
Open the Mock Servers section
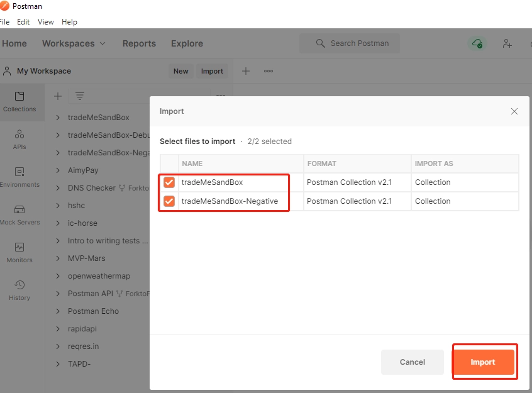point(19,215)
